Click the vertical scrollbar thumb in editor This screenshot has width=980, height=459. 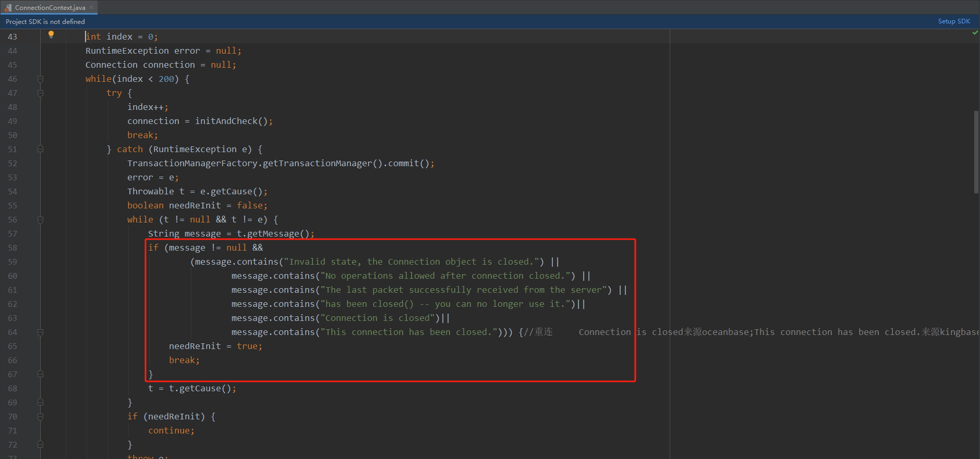pos(976,152)
